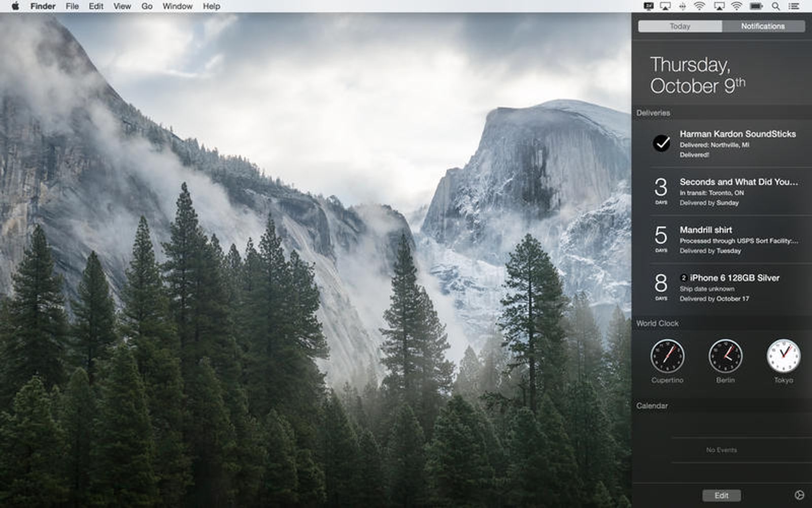
Task: Open the battery status menu
Action: point(755,6)
